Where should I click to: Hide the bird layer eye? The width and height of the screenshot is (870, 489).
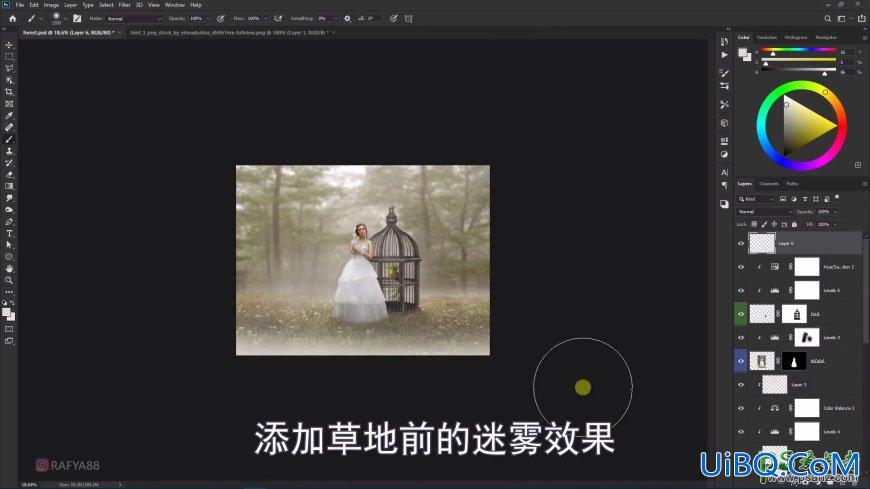tap(741, 314)
